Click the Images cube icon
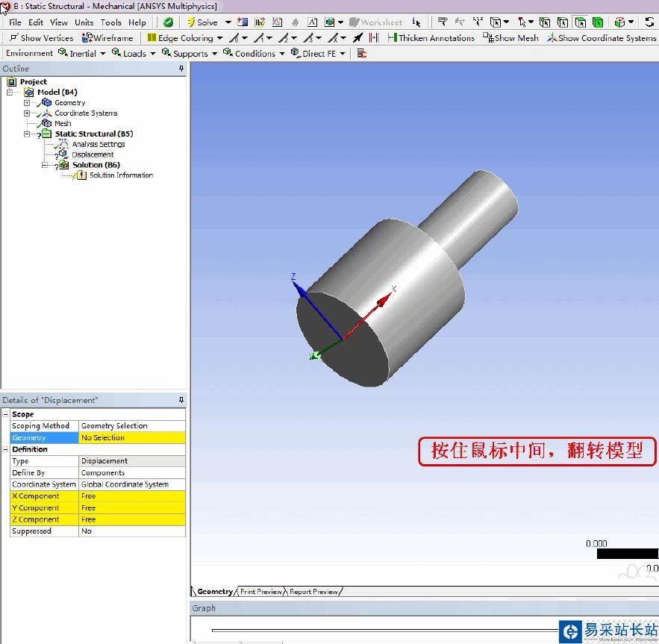This screenshot has width=659, height=644. click(330, 22)
